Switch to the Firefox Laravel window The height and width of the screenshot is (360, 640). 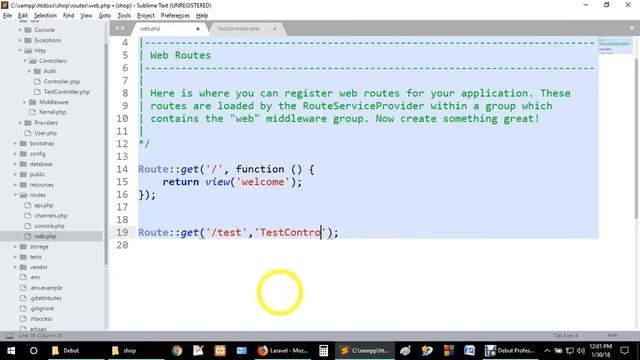tap(282, 351)
